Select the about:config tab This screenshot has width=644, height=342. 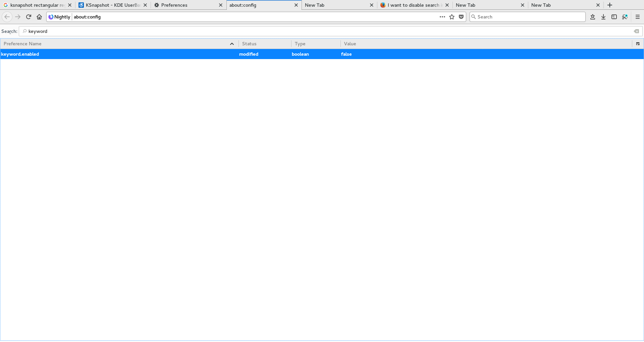tap(264, 5)
